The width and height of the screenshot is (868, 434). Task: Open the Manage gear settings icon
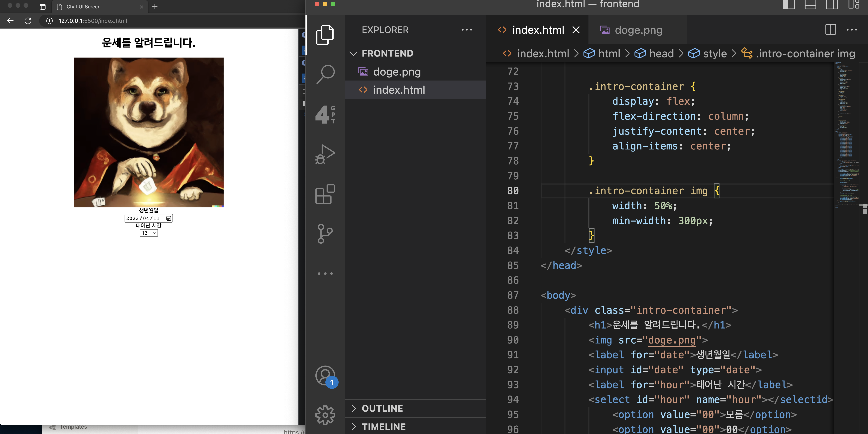pyautogui.click(x=325, y=415)
